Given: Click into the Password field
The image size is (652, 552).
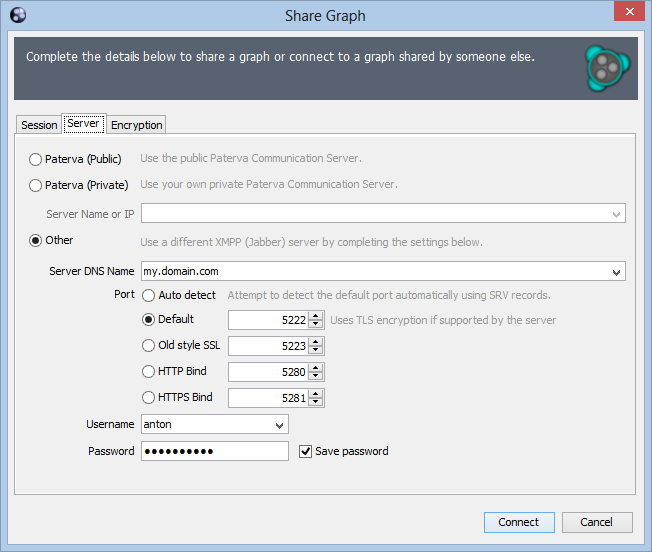Looking at the screenshot, I should pyautogui.click(x=215, y=451).
